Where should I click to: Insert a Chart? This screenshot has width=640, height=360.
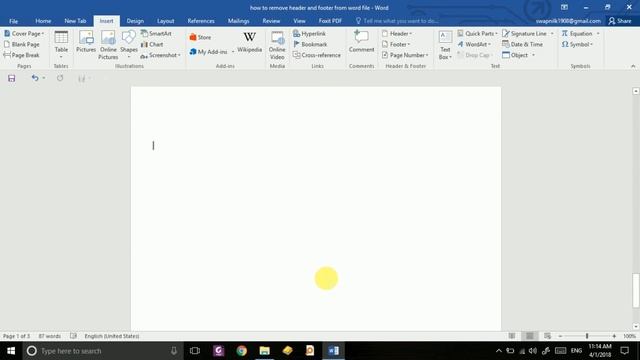[152, 44]
